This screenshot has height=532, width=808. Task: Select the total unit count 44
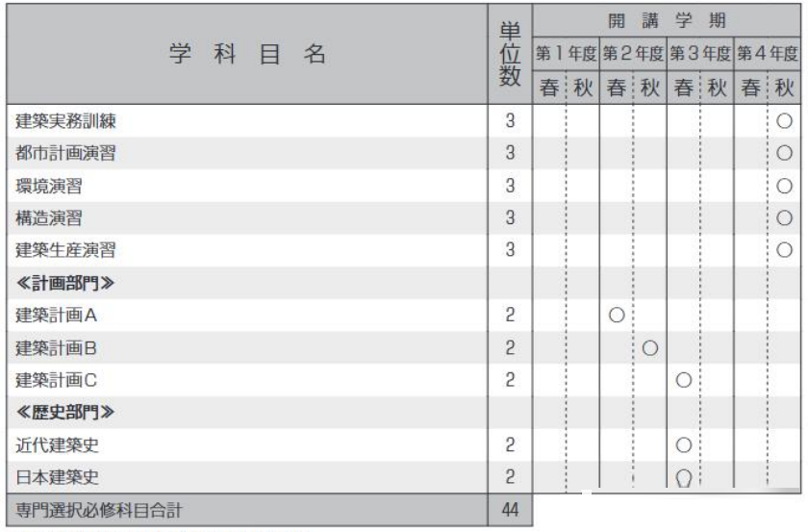511,509
